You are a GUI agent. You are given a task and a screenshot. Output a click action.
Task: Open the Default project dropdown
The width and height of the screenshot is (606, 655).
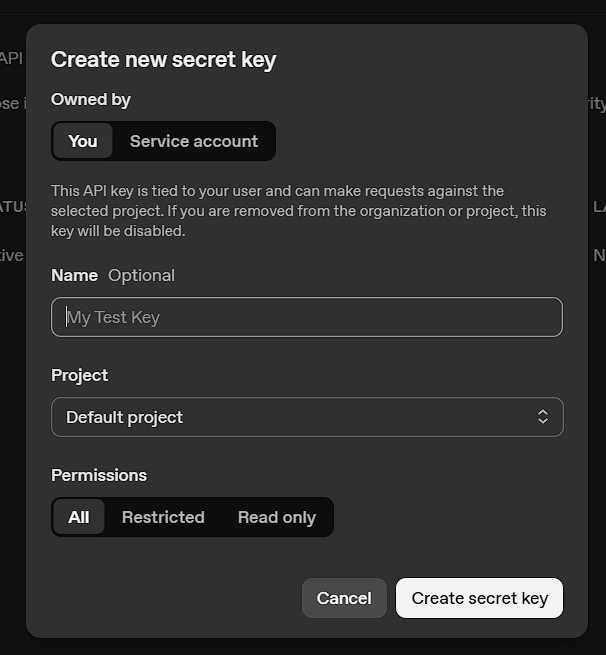tap(307, 417)
